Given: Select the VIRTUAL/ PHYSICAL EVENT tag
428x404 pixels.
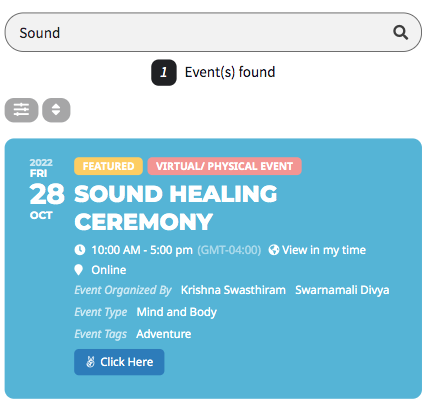Looking at the screenshot, I should [x=224, y=166].
